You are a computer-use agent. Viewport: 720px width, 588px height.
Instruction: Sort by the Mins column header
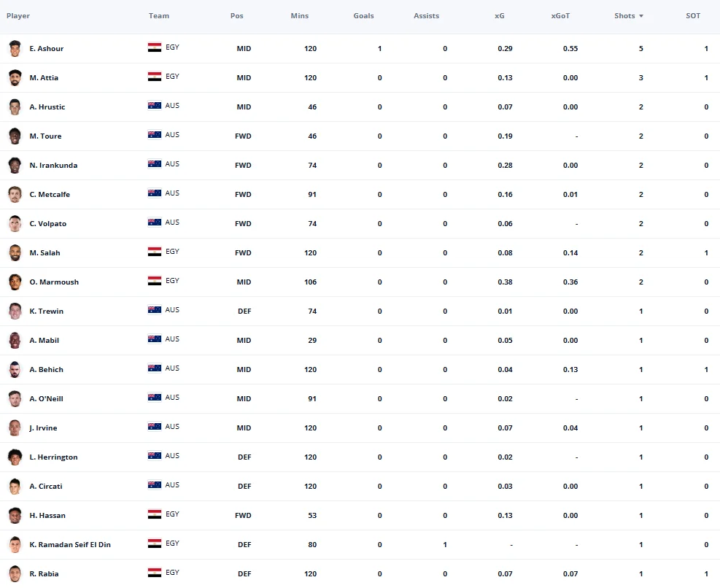point(299,15)
